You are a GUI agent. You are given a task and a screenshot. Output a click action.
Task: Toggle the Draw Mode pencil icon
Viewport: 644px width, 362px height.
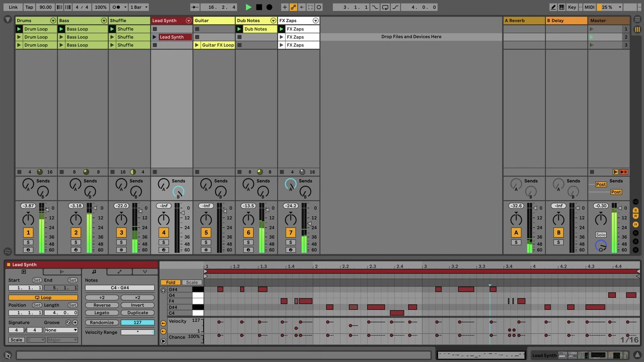pyautogui.click(x=553, y=7)
